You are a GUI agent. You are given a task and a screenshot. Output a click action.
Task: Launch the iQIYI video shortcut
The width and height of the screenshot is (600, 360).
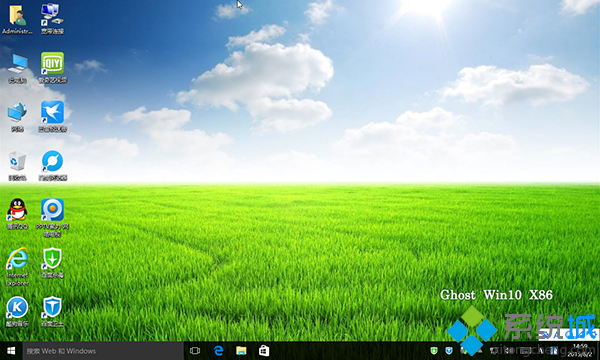tap(52, 68)
